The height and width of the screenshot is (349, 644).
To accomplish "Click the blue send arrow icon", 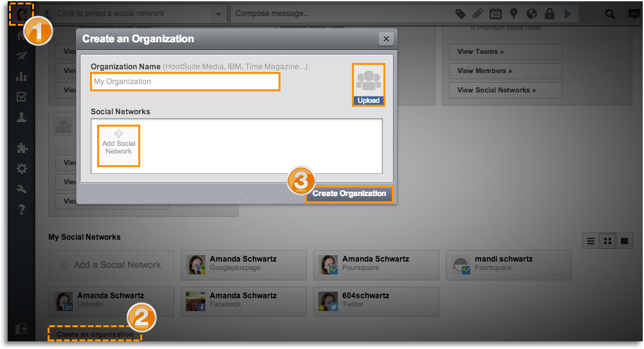I will (x=567, y=14).
